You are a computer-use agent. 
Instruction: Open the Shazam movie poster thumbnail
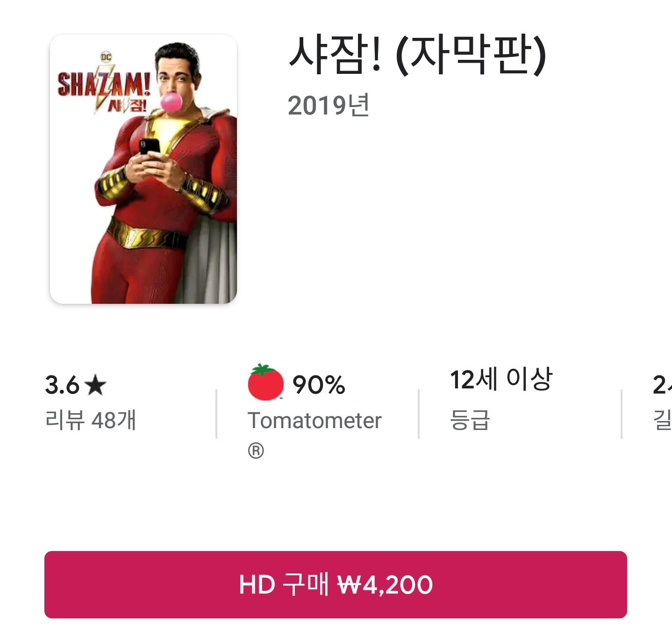[x=143, y=169]
